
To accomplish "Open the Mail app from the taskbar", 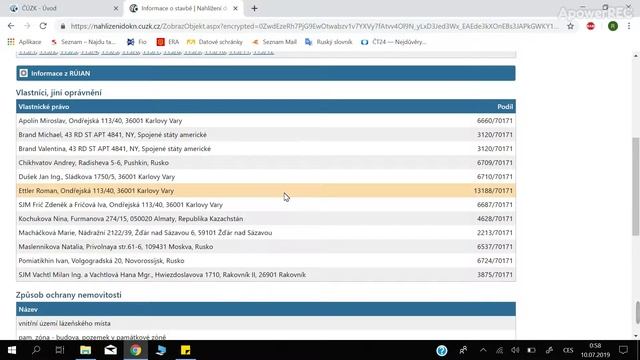I will tap(111, 350).
